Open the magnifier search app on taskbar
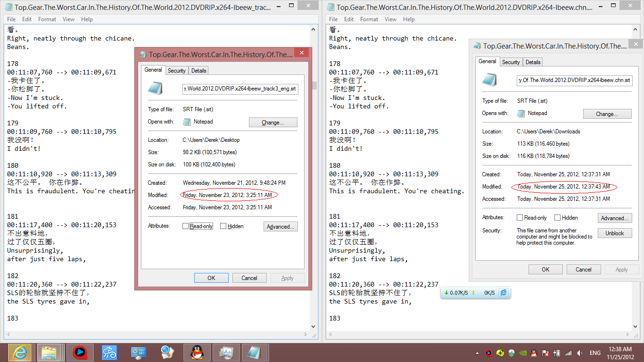This screenshot has width=644, height=362. 167,352
